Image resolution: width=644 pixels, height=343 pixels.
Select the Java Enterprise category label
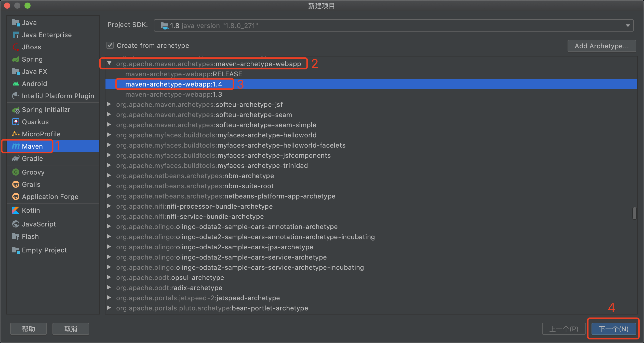(x=47, y=35)
